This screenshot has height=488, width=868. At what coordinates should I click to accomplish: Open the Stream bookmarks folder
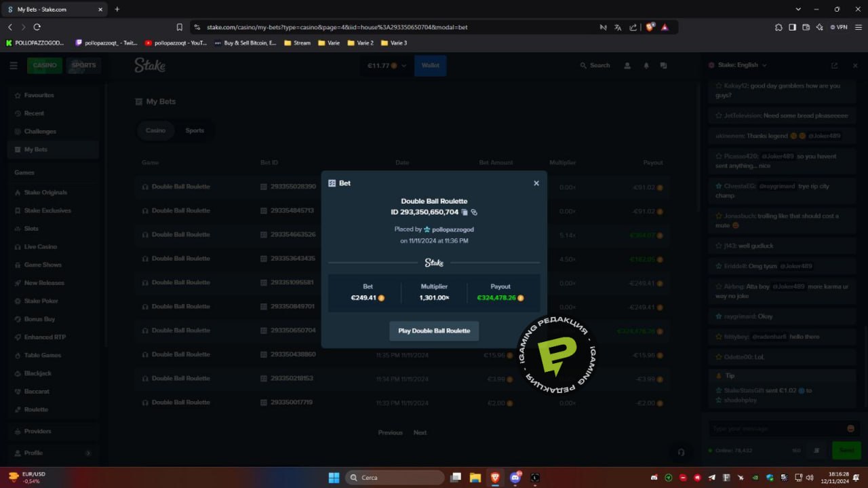click(297, 43)
